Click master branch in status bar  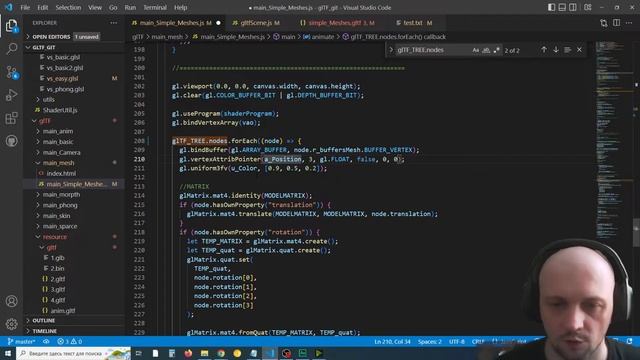tap(21, 341)
